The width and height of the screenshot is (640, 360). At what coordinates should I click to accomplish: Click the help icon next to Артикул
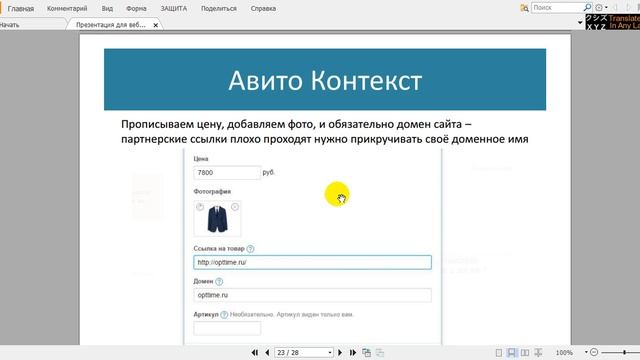[x=224, y=315]
